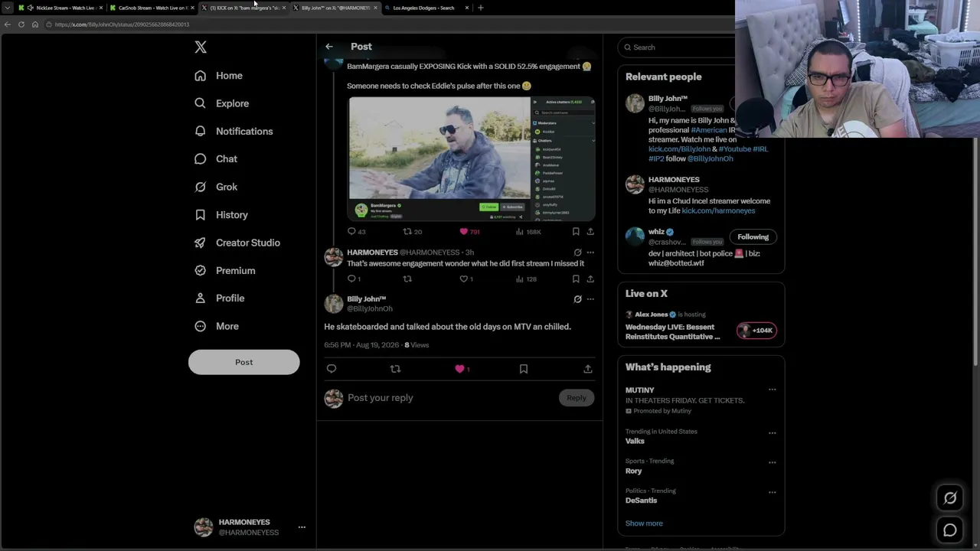Screen dimensions: 980x551
Task: Open more options for the DeSantis trend
Action: pyautogui.click(x=772, y=493)
